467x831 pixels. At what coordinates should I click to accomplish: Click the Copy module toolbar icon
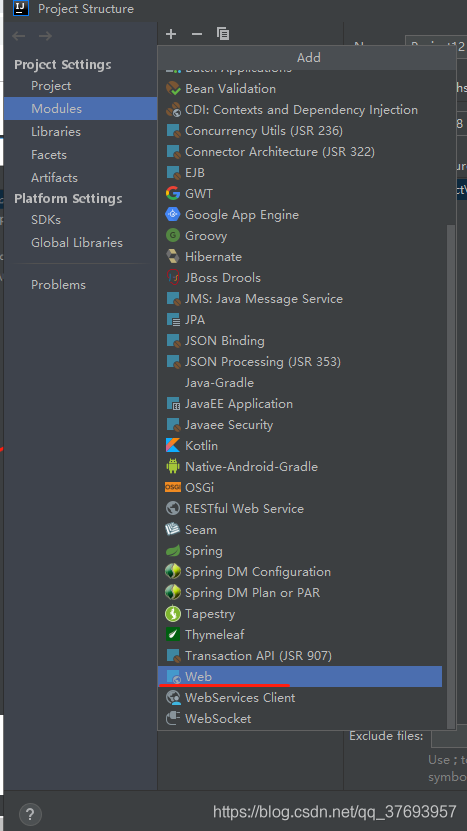223,34
